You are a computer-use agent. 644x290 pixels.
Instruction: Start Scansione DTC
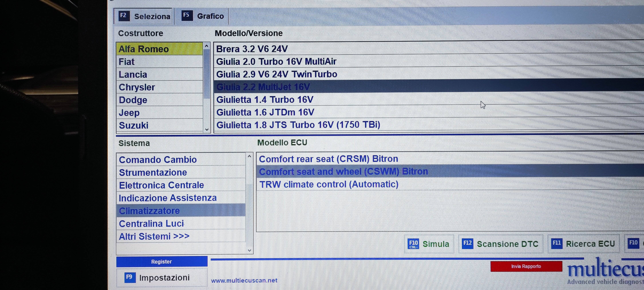pos(500,244)
